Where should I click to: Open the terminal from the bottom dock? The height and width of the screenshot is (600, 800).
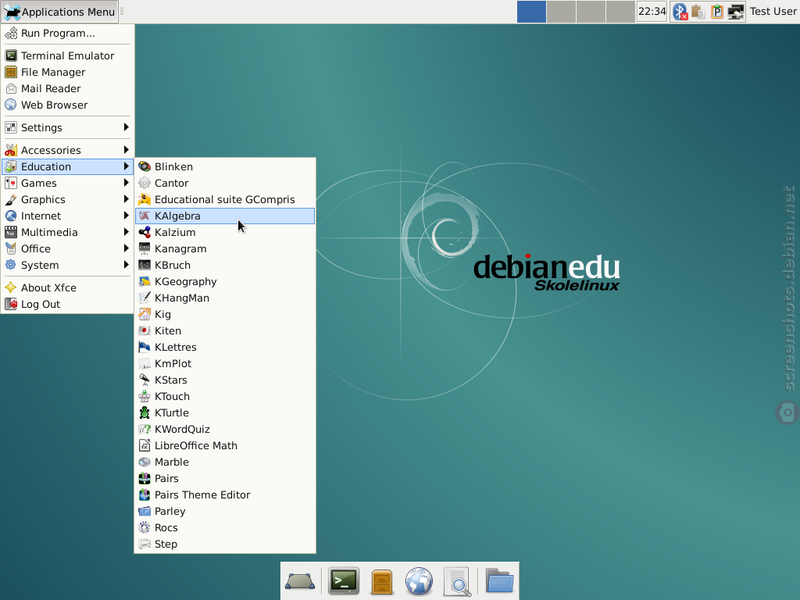pyautogui.click(x=344, y=581)
